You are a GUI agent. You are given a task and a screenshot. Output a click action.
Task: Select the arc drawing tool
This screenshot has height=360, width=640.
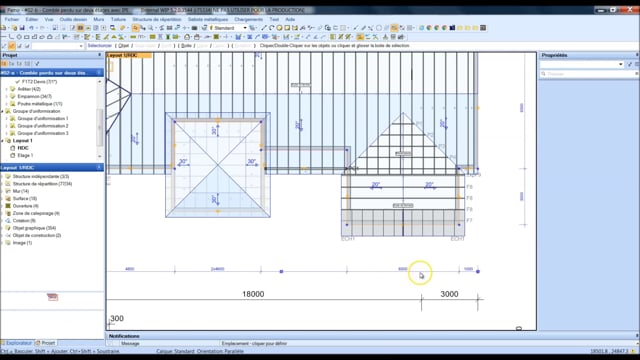click(x=271, y=28)
